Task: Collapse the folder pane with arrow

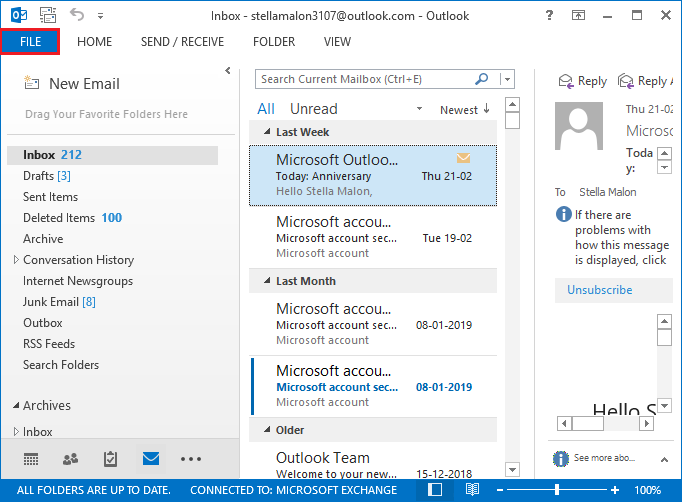Action: (x=227, y=70)
